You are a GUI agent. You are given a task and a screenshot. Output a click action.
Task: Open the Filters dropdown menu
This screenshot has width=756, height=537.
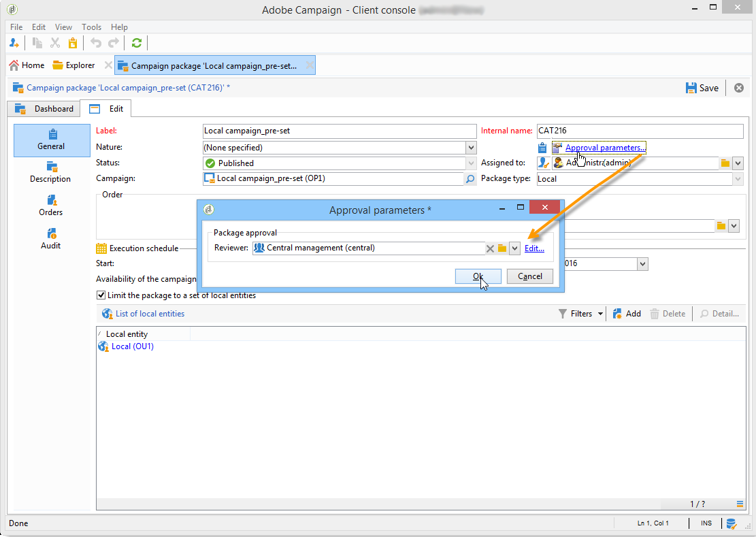tap(581, 314)
